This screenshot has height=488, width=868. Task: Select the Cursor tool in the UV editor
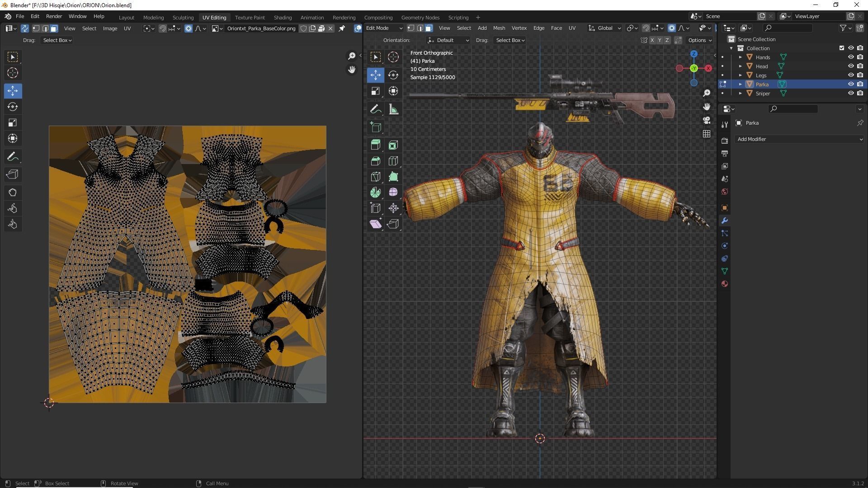(13, 73)
